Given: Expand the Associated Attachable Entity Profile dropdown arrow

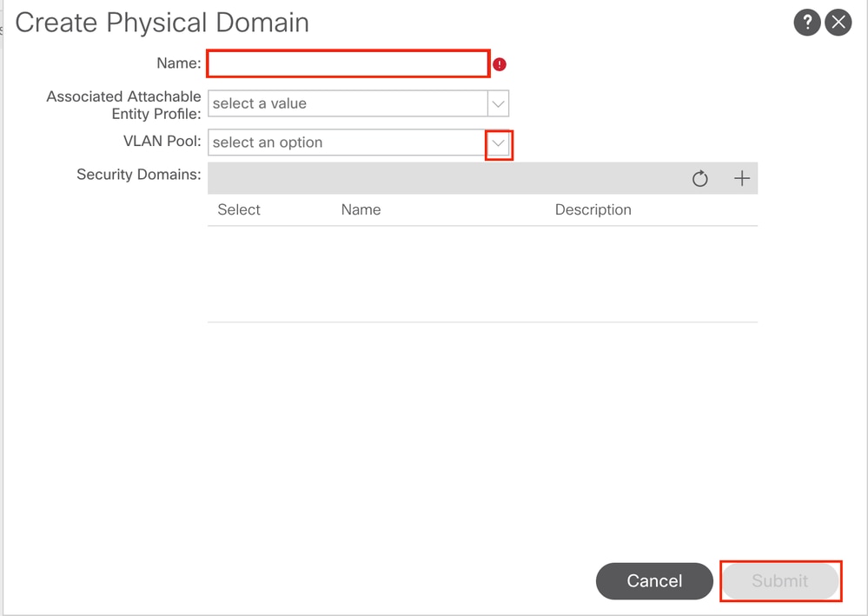Looking at the screenshot, I should point(498,103).
